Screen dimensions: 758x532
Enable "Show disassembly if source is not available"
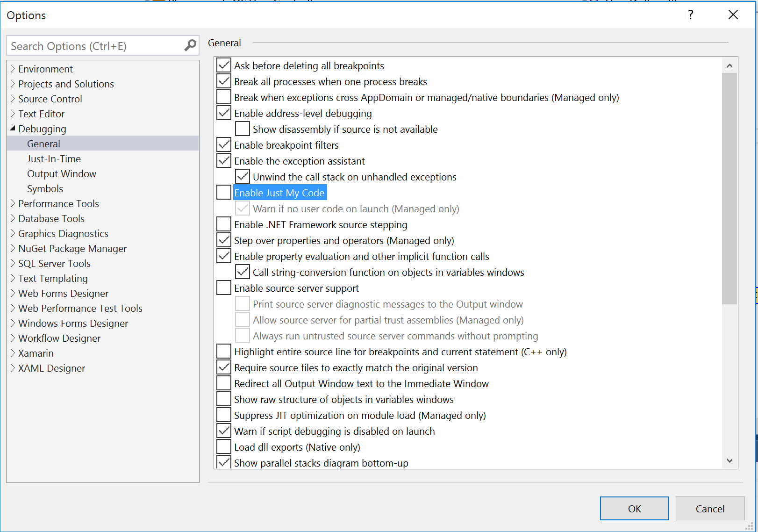point(242,128)
